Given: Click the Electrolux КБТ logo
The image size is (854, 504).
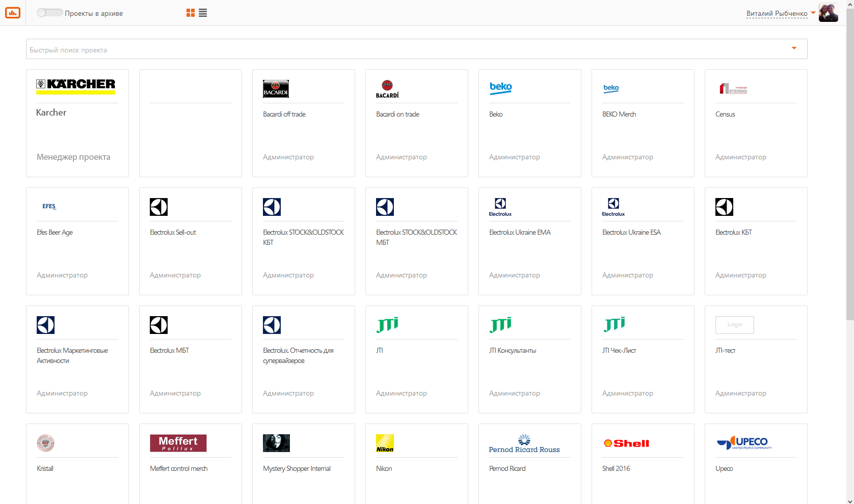Looking at the screenshot, I should (x=724, y=207).
